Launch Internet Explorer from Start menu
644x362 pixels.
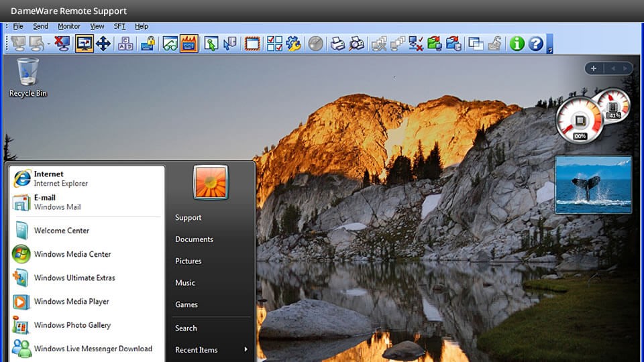click(87, 178)
